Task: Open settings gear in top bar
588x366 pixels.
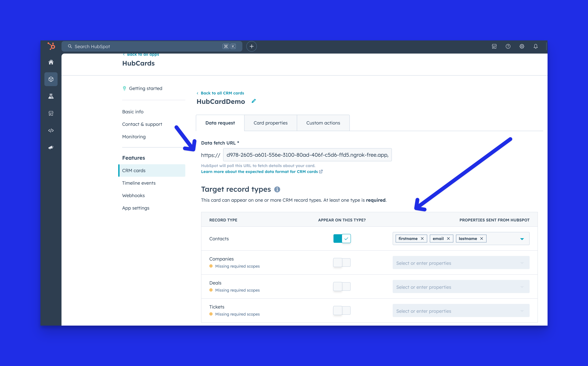Action: click(522, 46)
